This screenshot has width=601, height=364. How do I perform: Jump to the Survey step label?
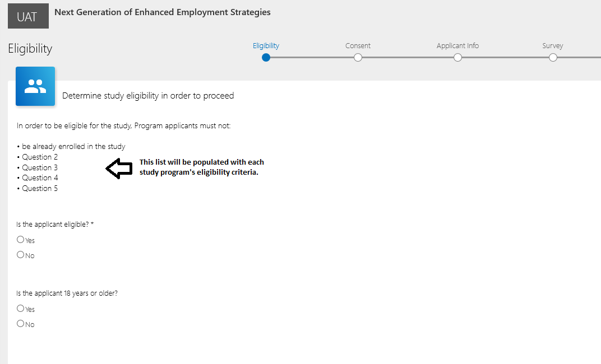click(x=552, y=46)
